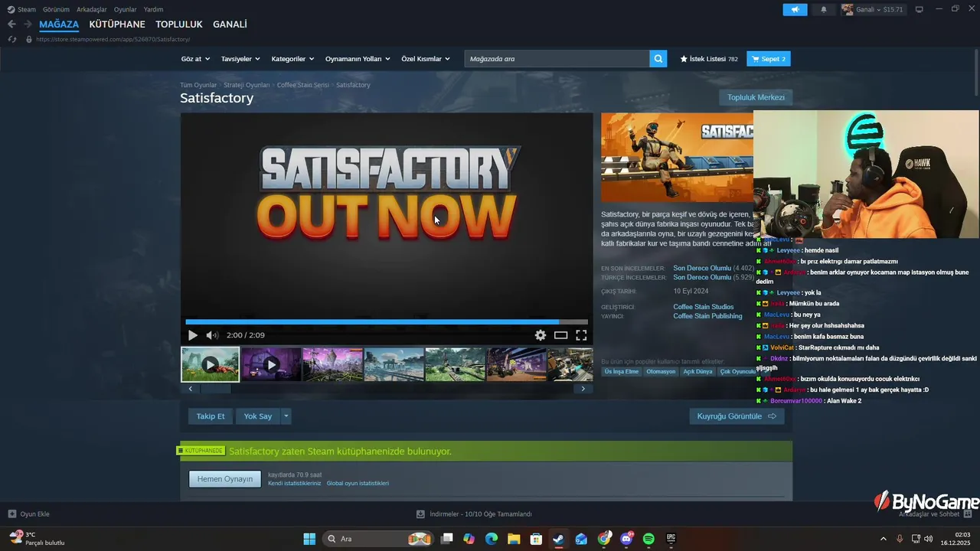Switch to the KÜTÜPHANE tab
Image resolution: width=980 pixels, height=551 pixels.
(117, 24)
